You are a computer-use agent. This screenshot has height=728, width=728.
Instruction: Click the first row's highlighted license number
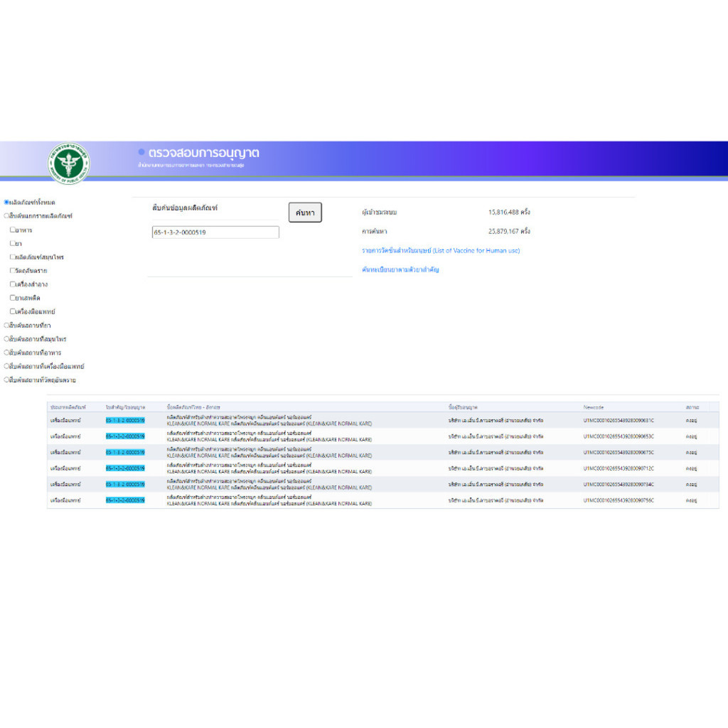[x=125, y=420]
